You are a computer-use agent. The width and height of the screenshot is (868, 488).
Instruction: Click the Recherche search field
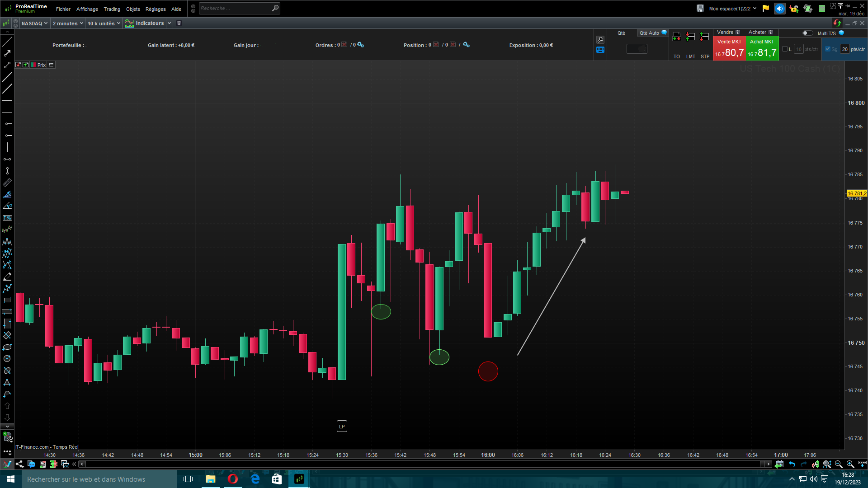tap(235, 9)
